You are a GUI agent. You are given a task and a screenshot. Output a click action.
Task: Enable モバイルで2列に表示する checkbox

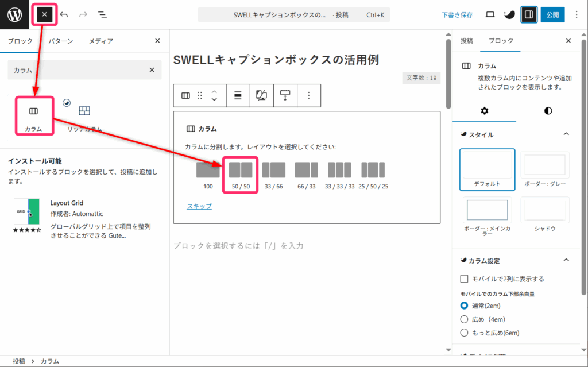click(464, 279)
